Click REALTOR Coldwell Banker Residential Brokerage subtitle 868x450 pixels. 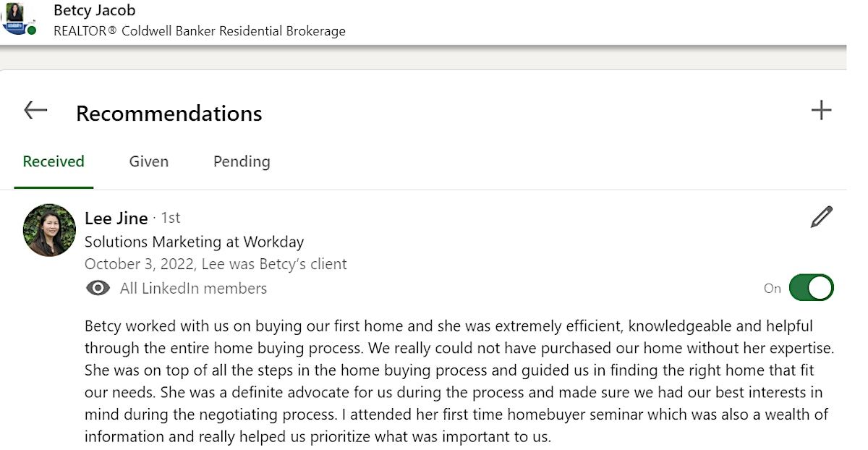[199, 32]
